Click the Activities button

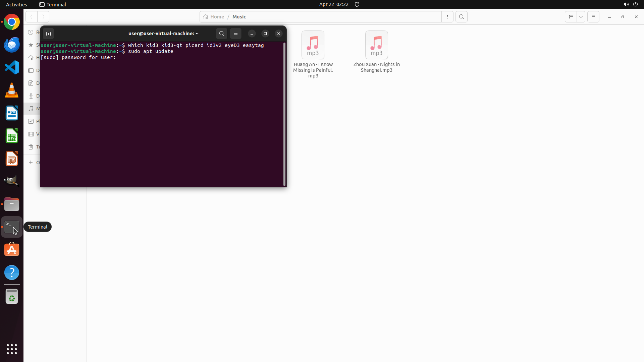click(x=16, y=4)
